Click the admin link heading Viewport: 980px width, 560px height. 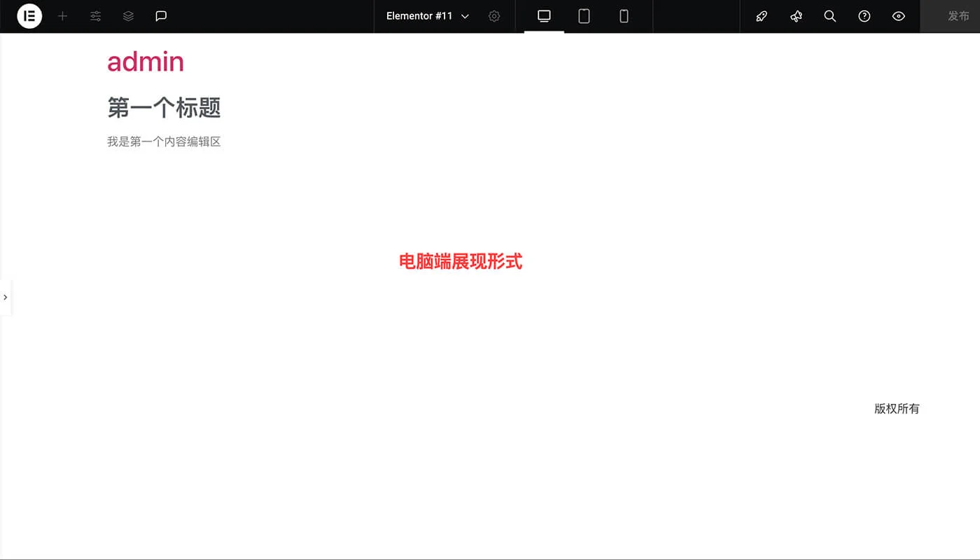145,62
